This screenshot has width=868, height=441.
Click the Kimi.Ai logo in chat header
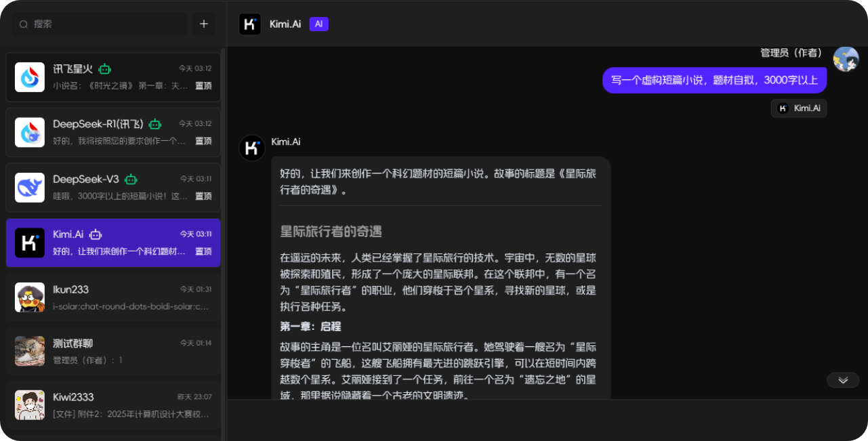(x=250, y=24)
